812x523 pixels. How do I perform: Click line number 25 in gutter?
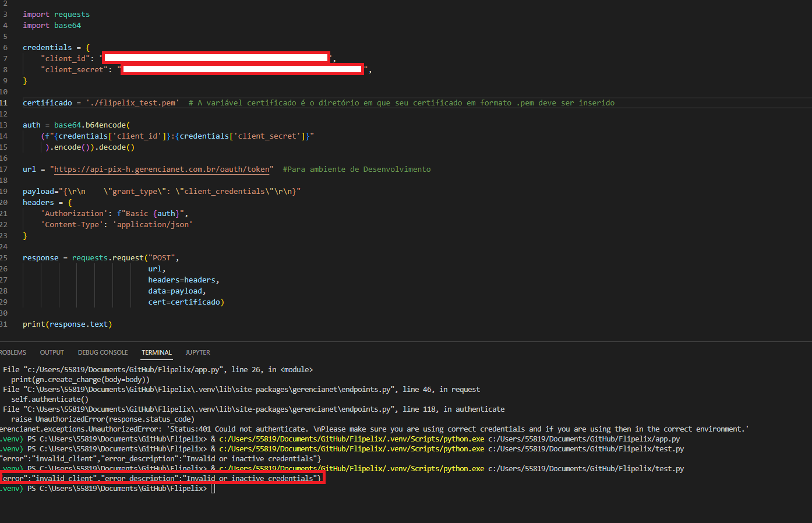click(4, 258)
